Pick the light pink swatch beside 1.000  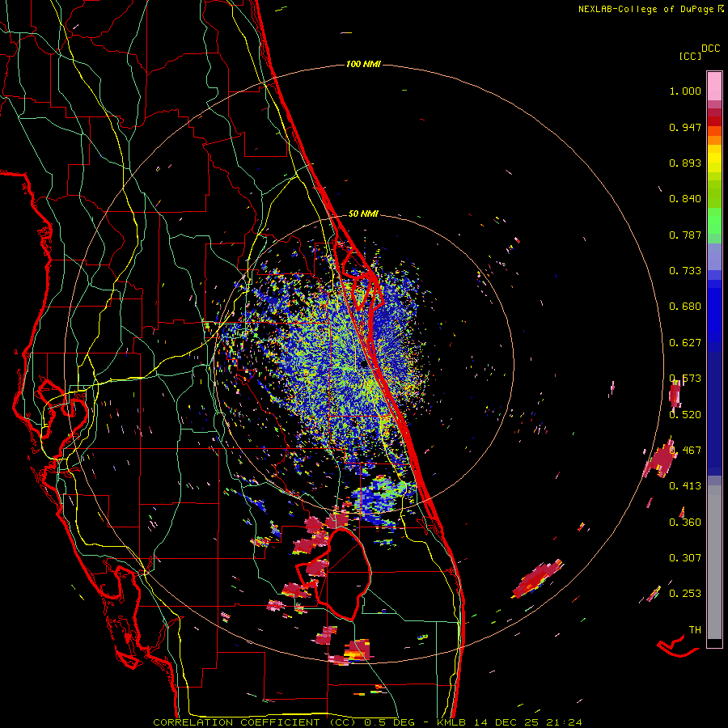tap(714, 86)
